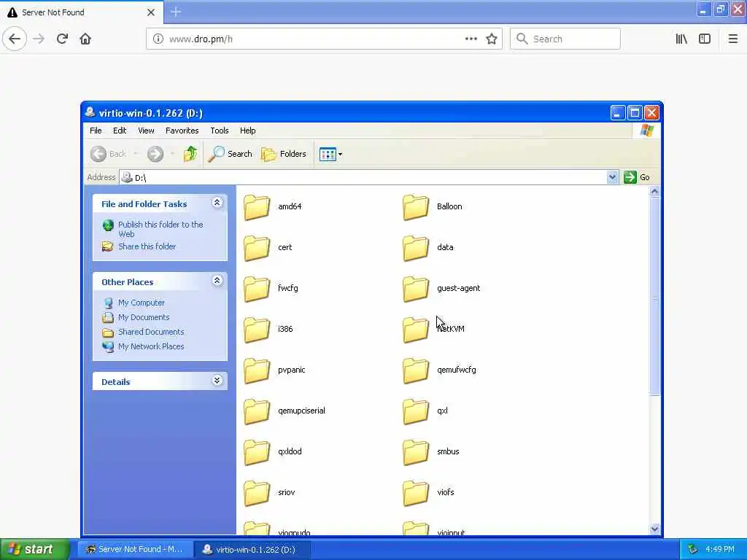
Task: Open a new Firefox tab
Action: [x=176, y=12]
